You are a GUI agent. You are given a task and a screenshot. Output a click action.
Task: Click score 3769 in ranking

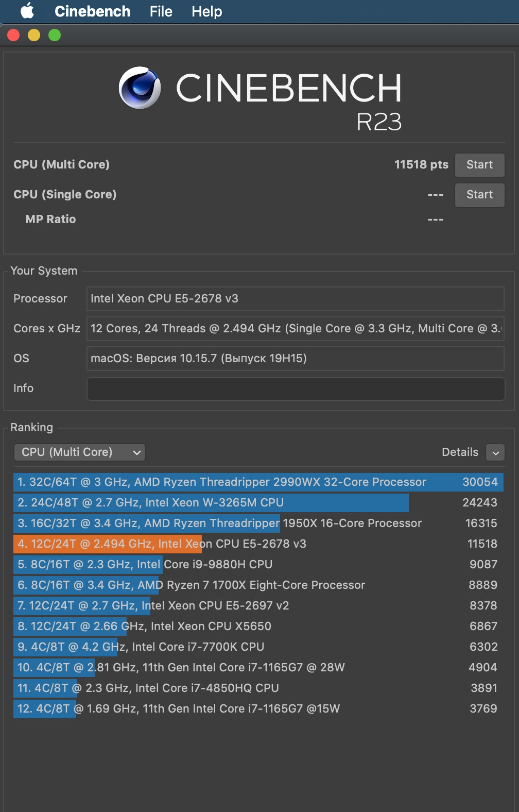click(483, 709)
